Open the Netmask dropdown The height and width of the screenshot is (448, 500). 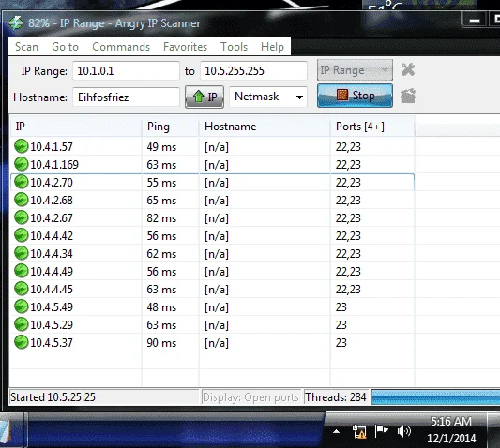click(268, 97)
